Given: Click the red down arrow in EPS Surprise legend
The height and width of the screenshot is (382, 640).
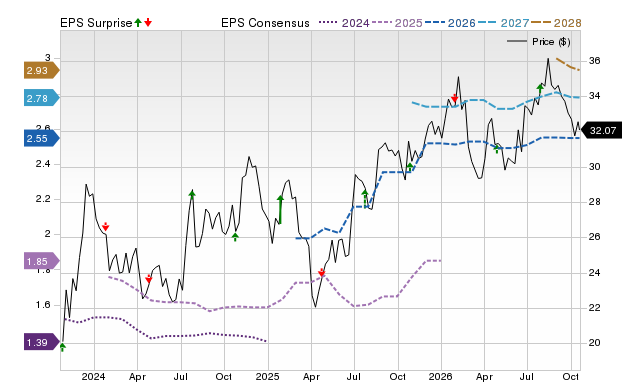Looking at the screenshot, I should [x=148, y=22].
